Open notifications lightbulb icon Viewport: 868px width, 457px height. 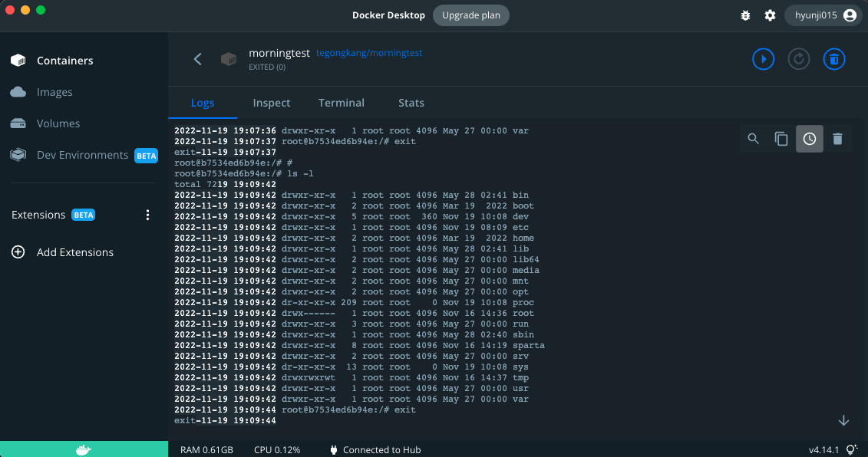[852, 450]
